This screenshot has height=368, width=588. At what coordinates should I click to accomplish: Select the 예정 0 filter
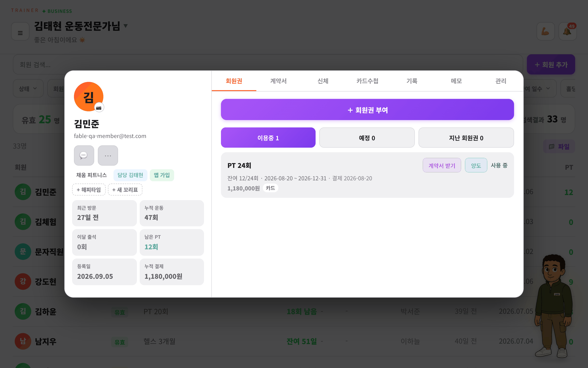click(367, 138)
